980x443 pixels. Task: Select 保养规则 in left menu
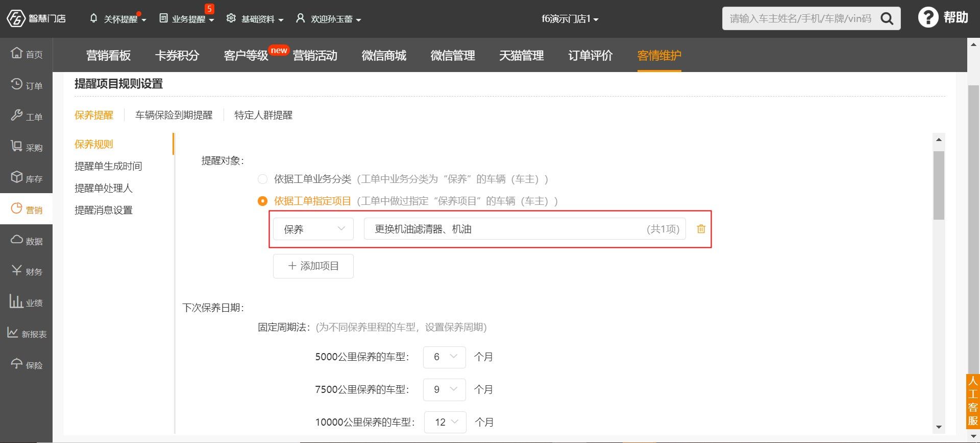(94, 144)
